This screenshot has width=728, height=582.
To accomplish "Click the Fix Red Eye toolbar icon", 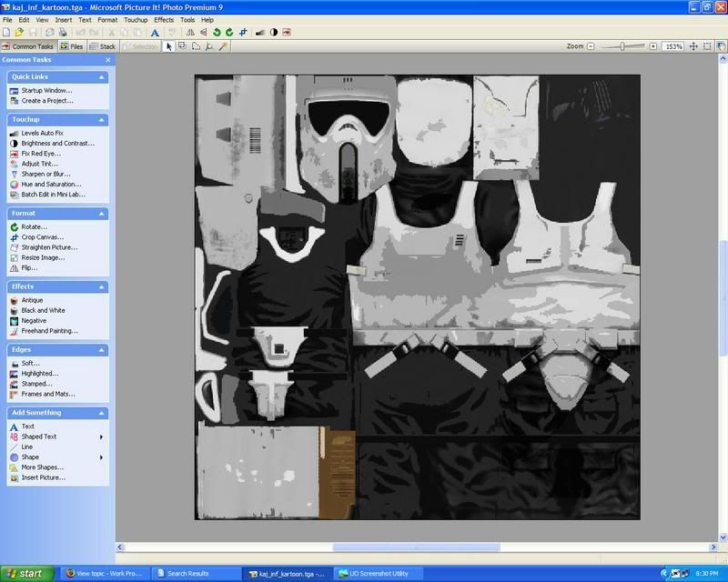I will coord(287,33).
